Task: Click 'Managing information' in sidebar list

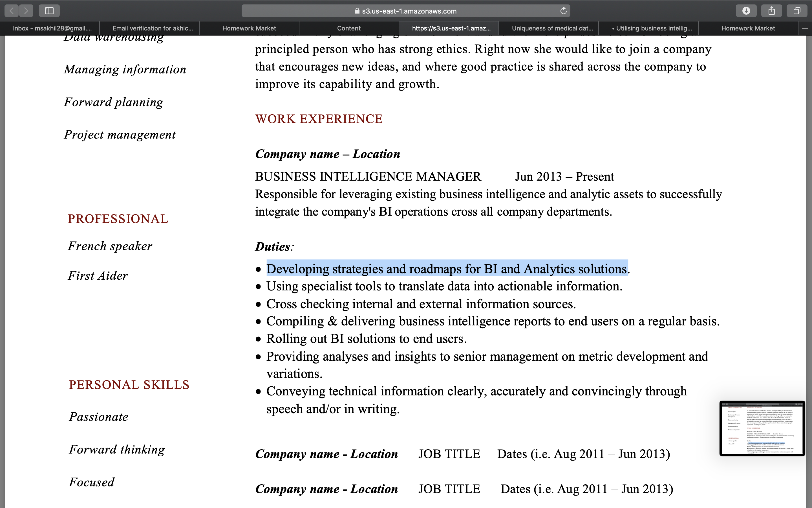Action: point(125,69)
